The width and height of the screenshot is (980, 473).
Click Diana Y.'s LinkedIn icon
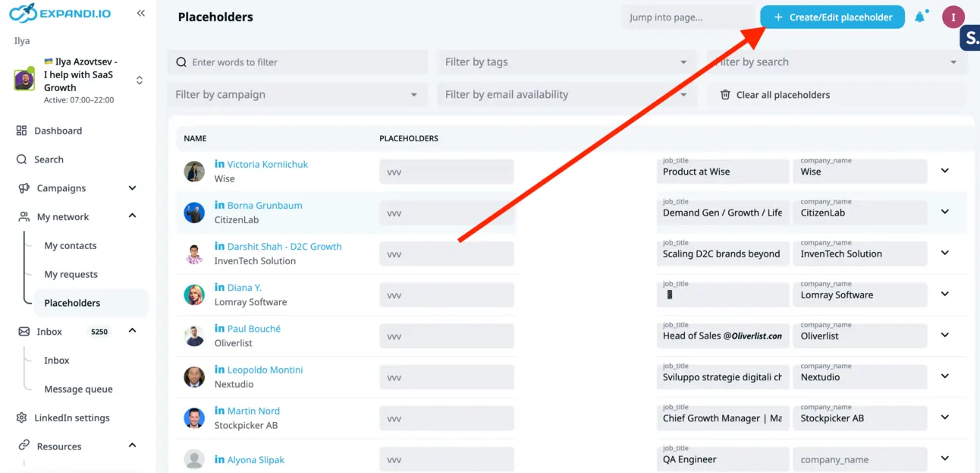coord(219,286)
